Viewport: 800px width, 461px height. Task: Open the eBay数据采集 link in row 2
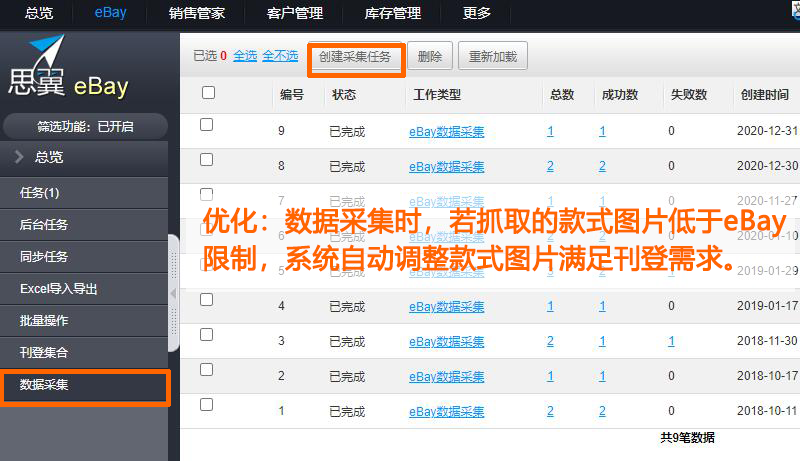coord(446,376)
